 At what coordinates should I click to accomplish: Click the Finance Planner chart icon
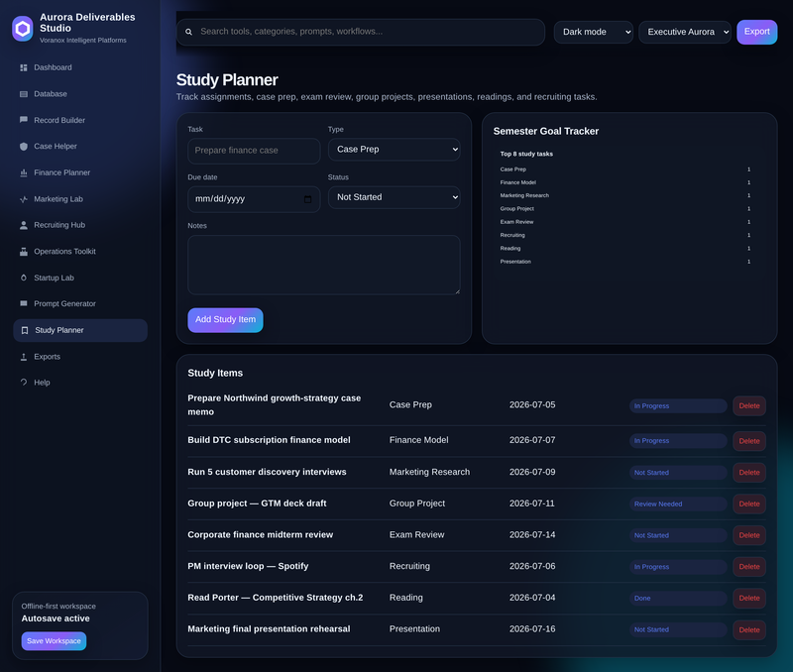23,172
